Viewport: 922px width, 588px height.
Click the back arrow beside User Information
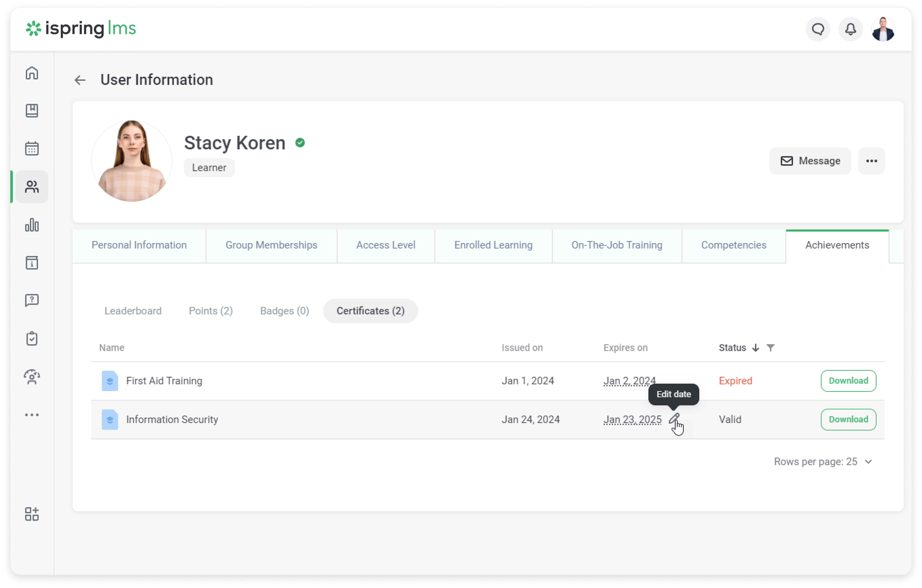(80, 80)
